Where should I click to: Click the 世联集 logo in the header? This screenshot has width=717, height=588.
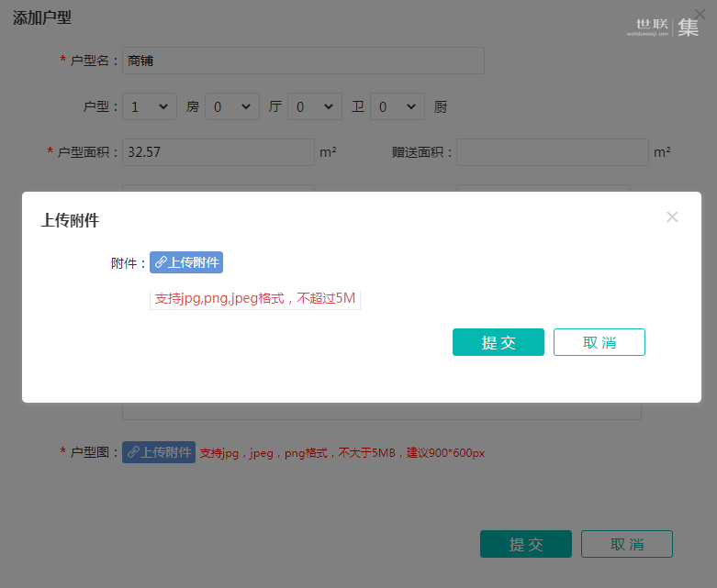pos(662,27)
